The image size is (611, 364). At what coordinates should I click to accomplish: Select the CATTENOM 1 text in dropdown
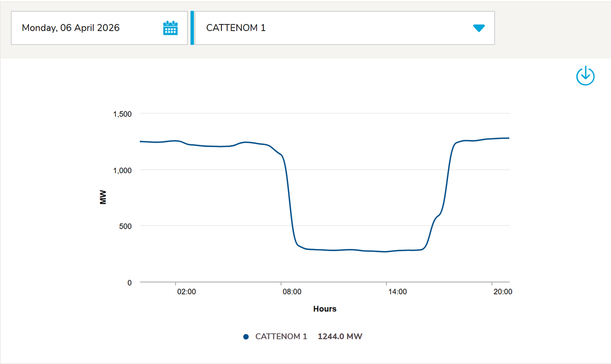[236, 28]
